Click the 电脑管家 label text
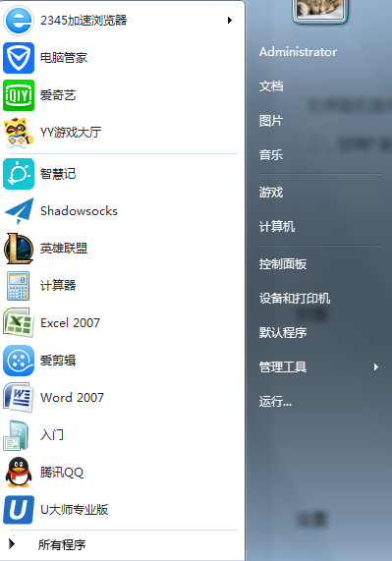The height and width of the screenshot is (561, 392). [64, 58]
